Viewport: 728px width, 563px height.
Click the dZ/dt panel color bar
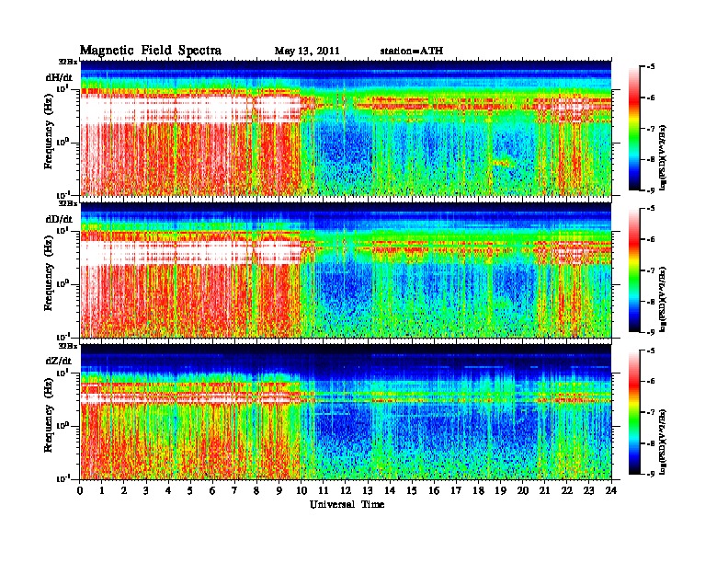coord(633,412)
